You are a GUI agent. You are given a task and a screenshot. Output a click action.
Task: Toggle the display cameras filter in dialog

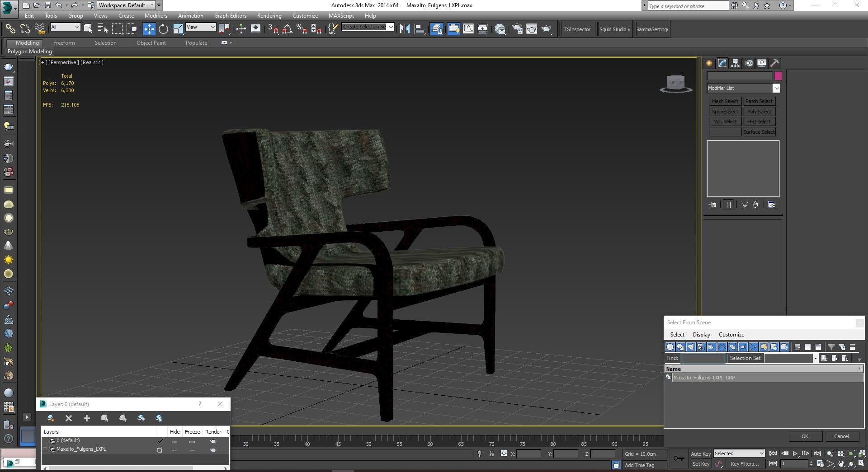pyautogui.click(x=701, y=347)
